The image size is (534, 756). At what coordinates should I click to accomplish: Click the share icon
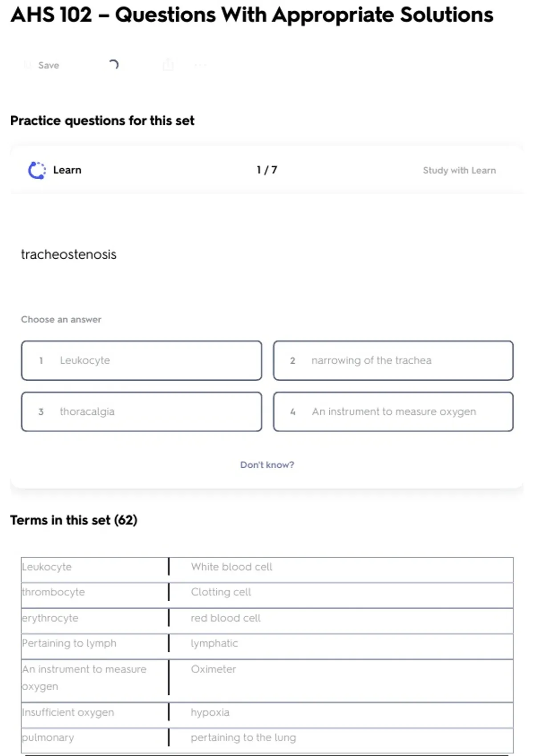coord(168,65)
